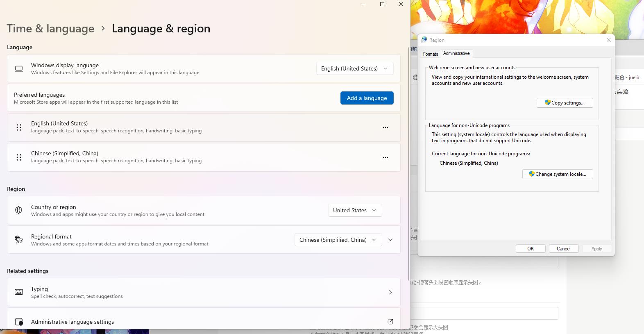Click the Country or region globe icon

click(19, 210)
